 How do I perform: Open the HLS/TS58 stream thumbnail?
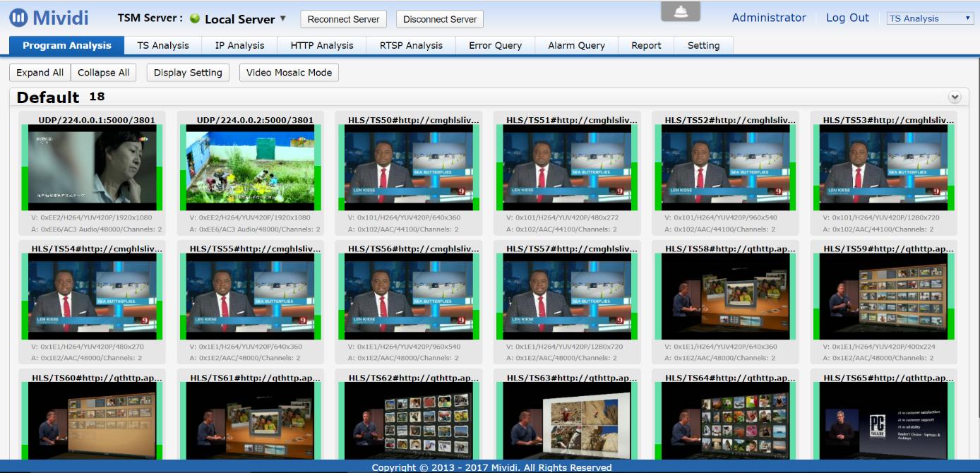(725, 297)
